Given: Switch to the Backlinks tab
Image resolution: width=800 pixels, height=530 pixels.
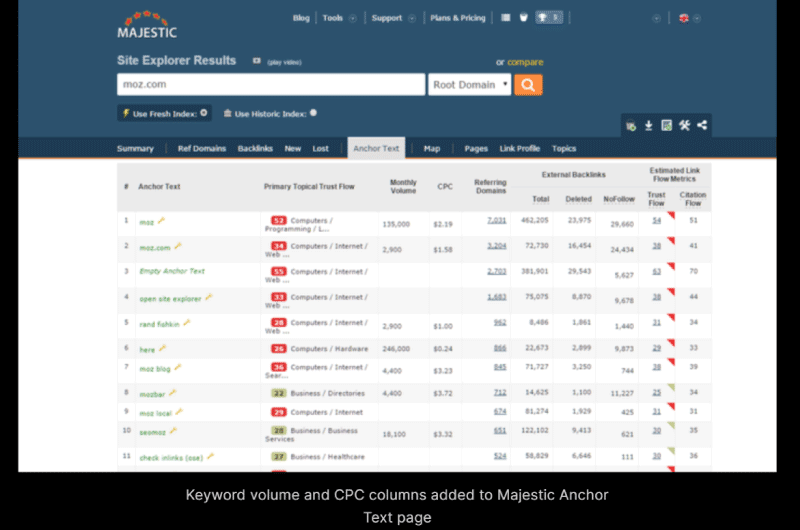Looking at the screenshot, I should tap(255, 148).
